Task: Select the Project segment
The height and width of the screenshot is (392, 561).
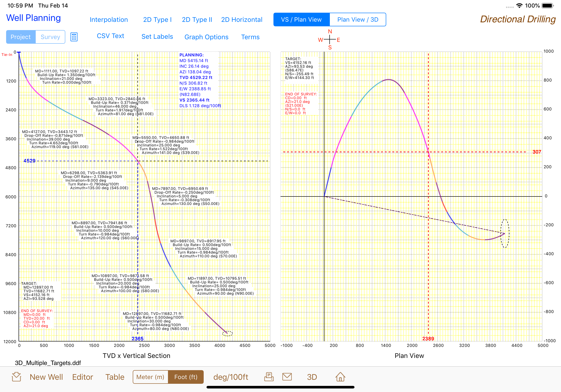Action: click(21, 37)
